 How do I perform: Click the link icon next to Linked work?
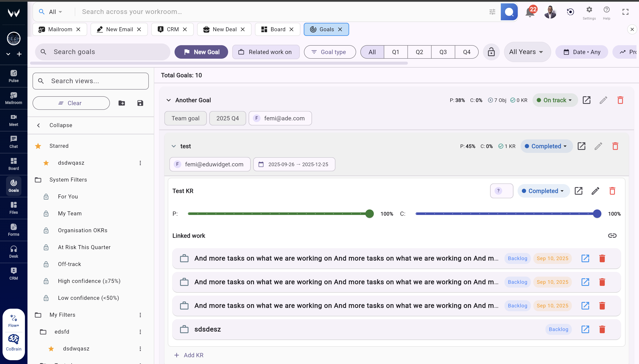point(612,235)
